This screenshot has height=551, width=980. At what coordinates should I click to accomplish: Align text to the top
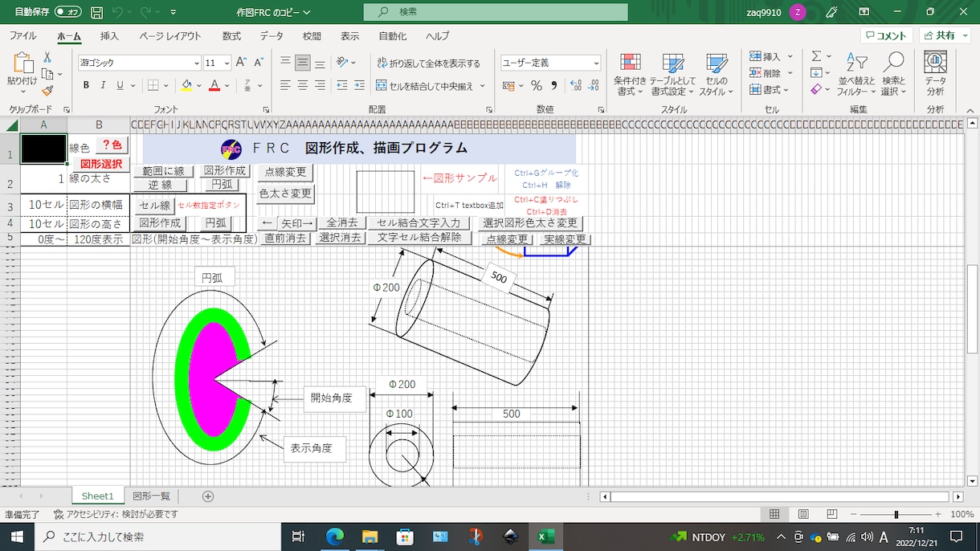[285, 63]
